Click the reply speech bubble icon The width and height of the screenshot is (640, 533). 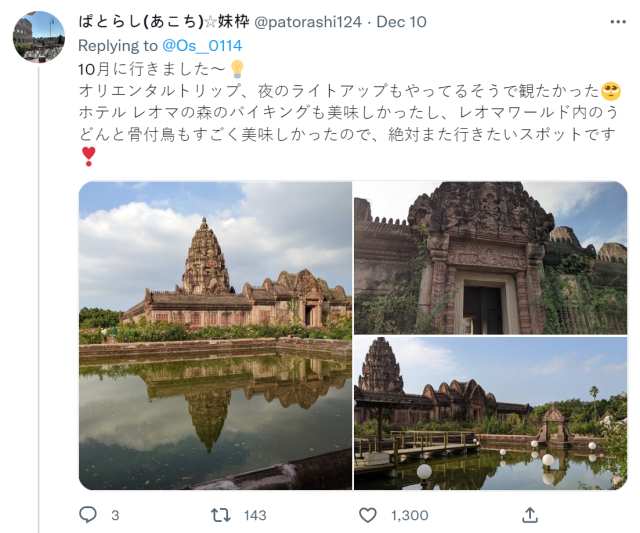[88, 515]
